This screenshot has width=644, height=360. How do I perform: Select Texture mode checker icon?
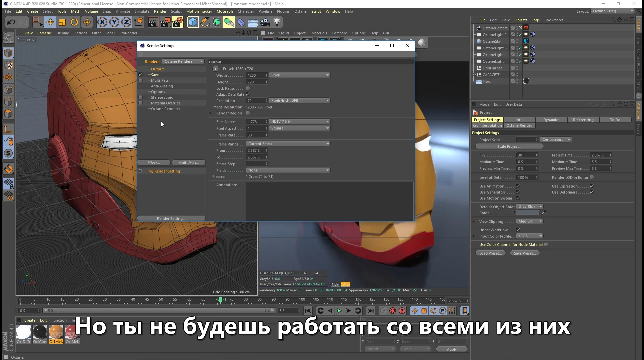click(x=8, y=65)
